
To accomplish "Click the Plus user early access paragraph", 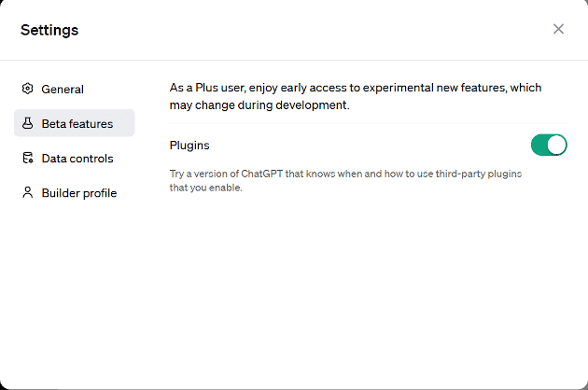I will point(356,96).
